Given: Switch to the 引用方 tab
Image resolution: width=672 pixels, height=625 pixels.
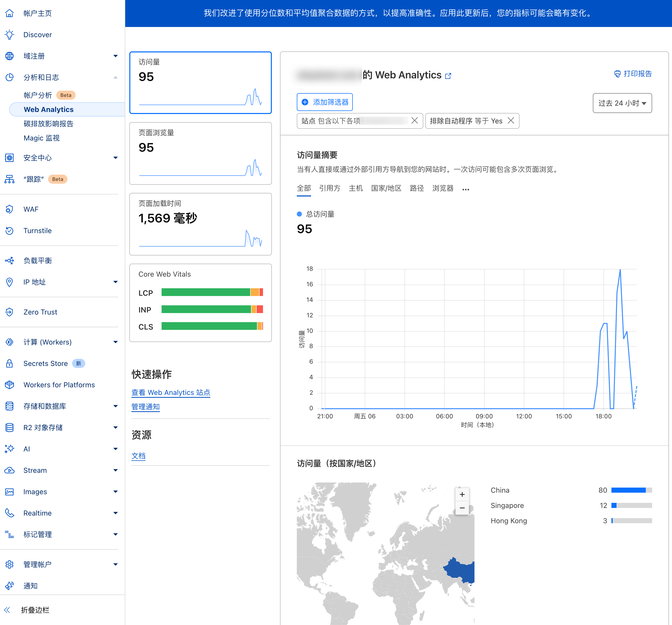Looking at the screenshot, I should [x=330, y=188].
